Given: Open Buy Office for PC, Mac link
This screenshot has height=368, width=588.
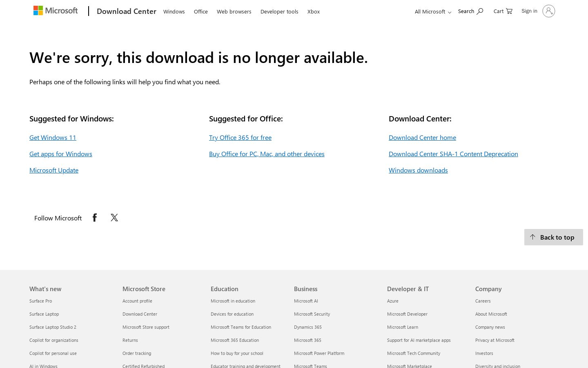Looking at the screenshot, I should tap(267, 154).
